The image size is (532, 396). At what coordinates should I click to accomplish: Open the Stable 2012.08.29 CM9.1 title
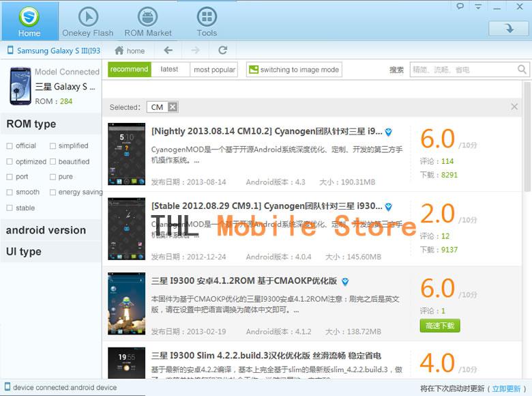[x=267, y=206]
